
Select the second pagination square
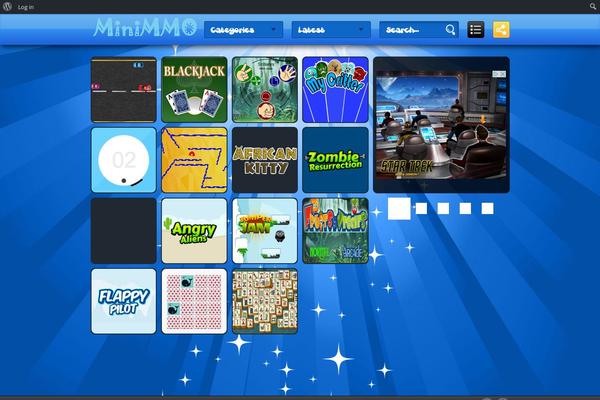tap(421, 209)
